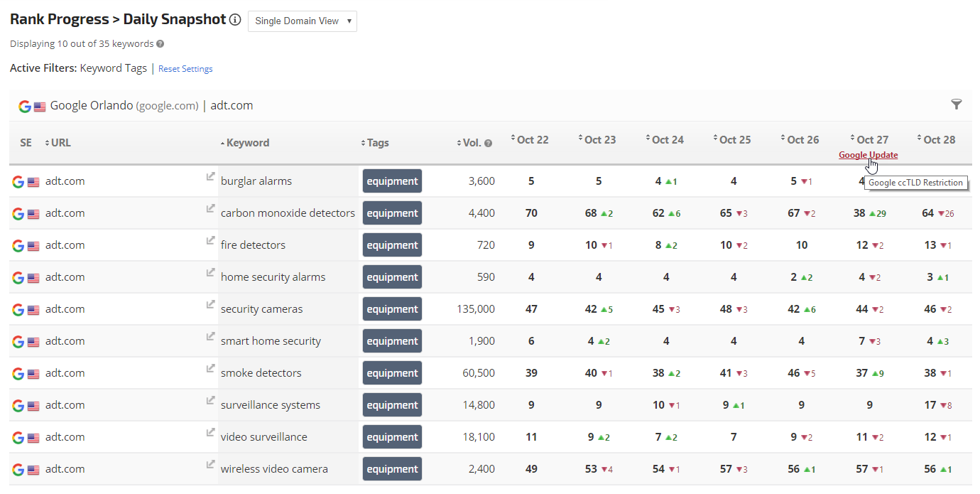Open external link icon for burglar alarms
980x494 pixels.
click(x=210, y=176)
